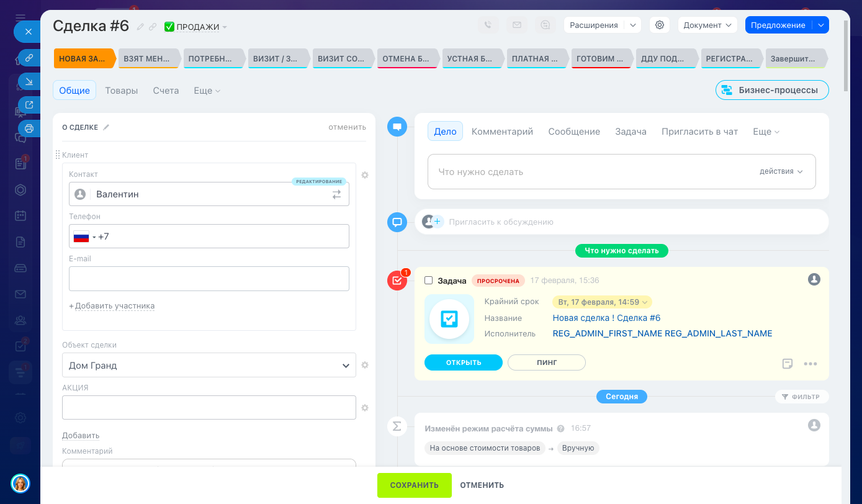Expand the Еще menu after Пригласить в чат
Screen dimensions: 862x504
[766, 132]
